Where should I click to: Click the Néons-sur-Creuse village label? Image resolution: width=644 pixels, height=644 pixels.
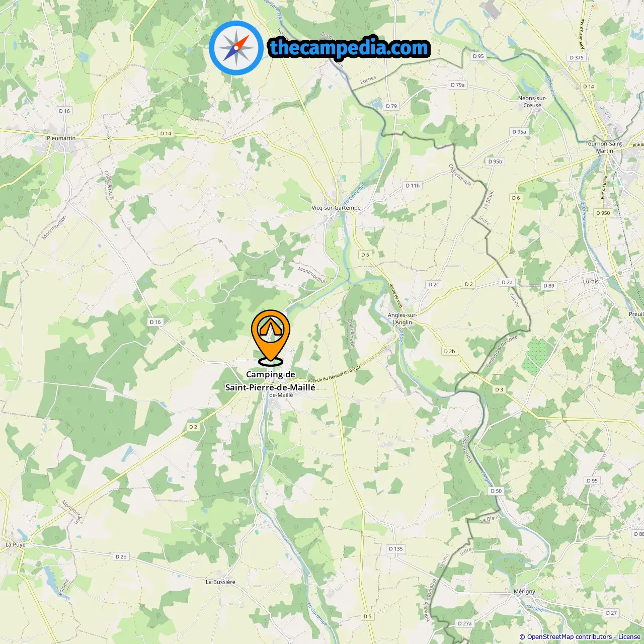pos(532,102)
